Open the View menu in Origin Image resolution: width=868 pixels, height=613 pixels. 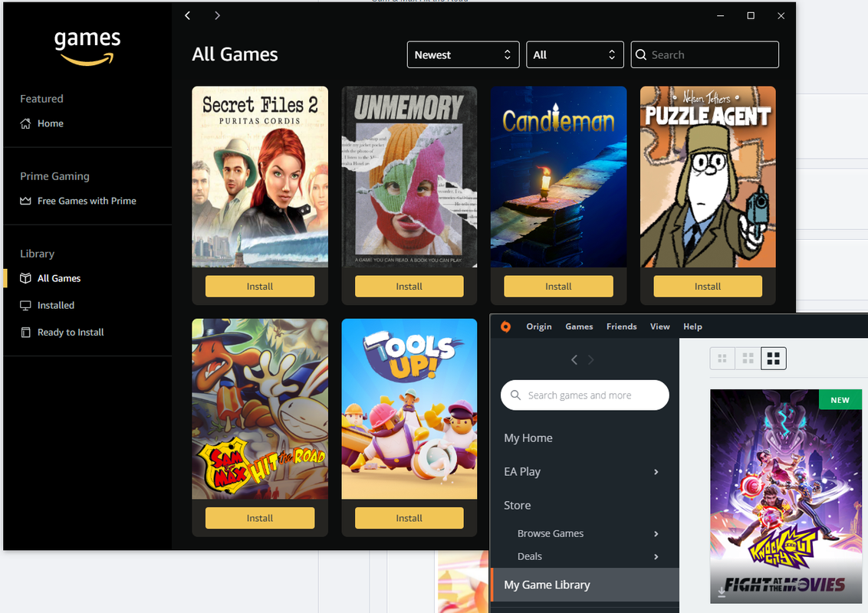coord(660,326)
